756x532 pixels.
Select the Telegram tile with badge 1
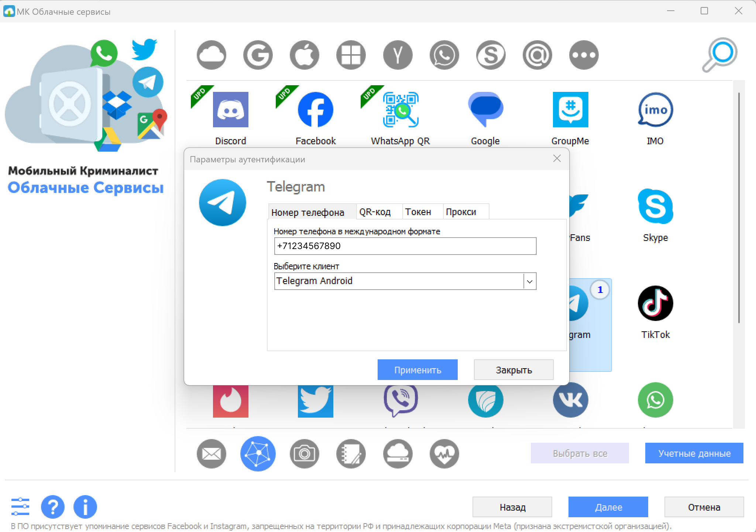(x=591, y=325)
